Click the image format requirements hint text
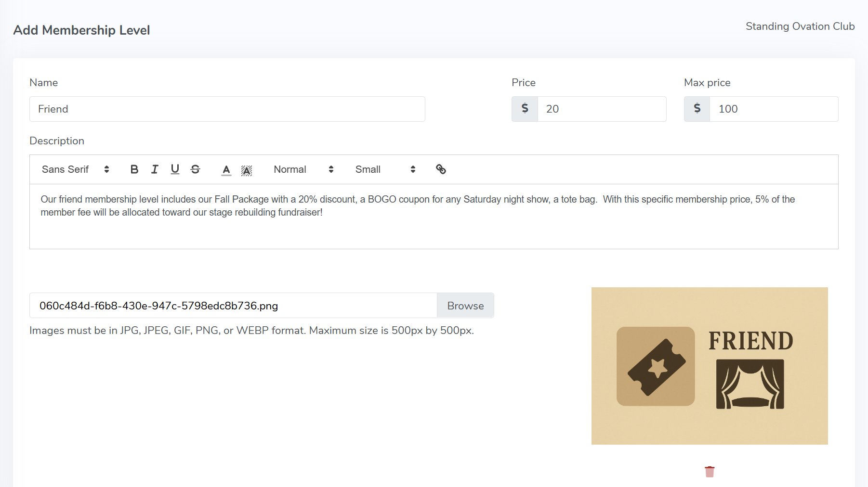868x487 pixels. pyautogui.click(x=251, y=331)
